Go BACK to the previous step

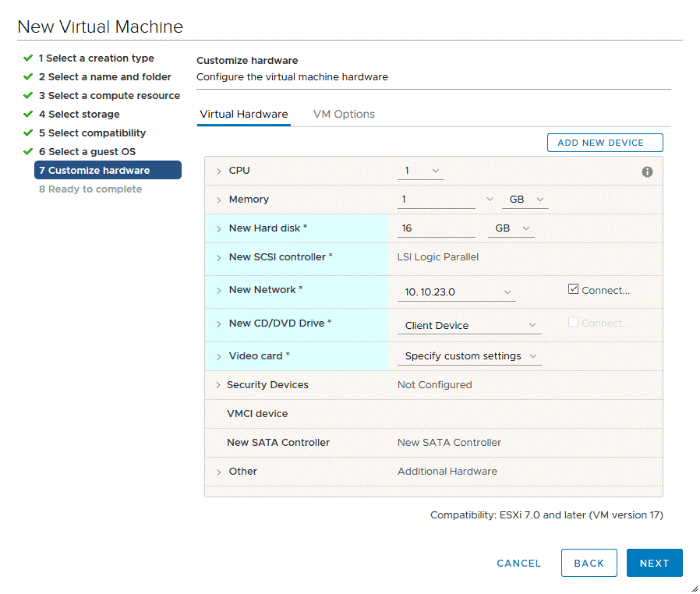click(x=589, y=563)
